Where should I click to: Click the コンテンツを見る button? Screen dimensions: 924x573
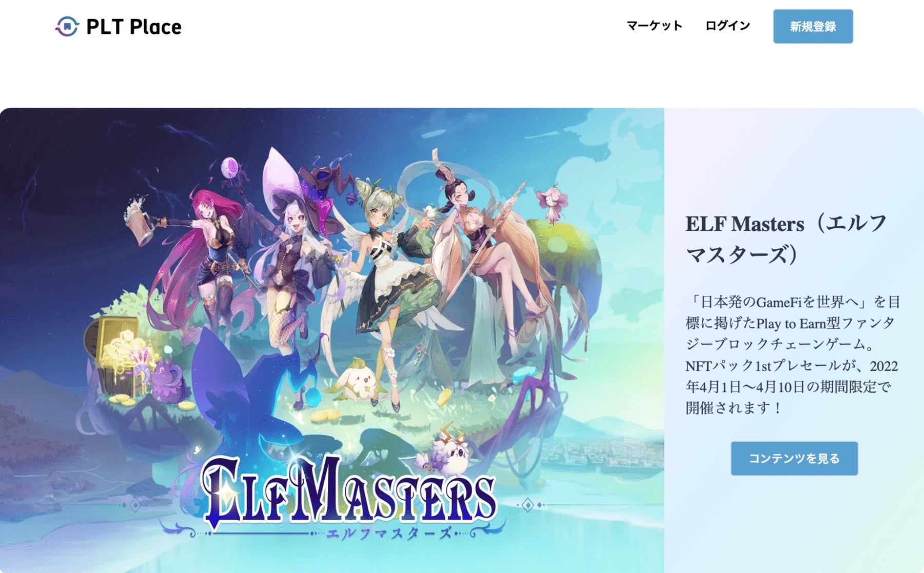(x=794, y=458)
